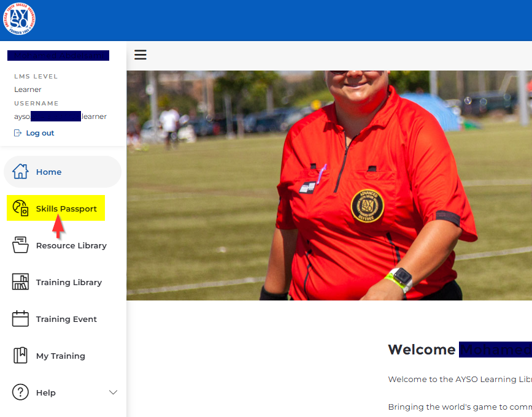This screenshot has width=532, height=417.
Task: Open the Training Event text entry
Action: [x=66, y=319]
